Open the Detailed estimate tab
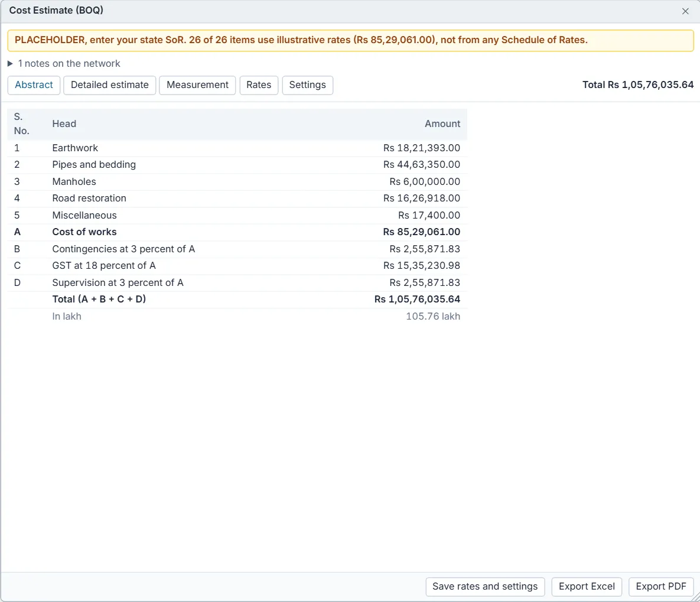The image size is (700, 602). pos(110,85)
